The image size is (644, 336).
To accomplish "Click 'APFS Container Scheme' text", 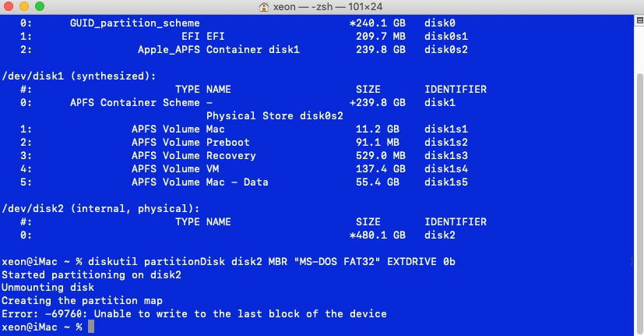I will [135, 102].
